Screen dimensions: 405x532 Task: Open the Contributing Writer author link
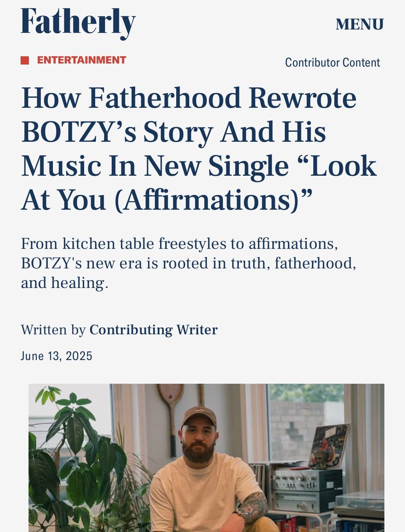click(154, 330)
